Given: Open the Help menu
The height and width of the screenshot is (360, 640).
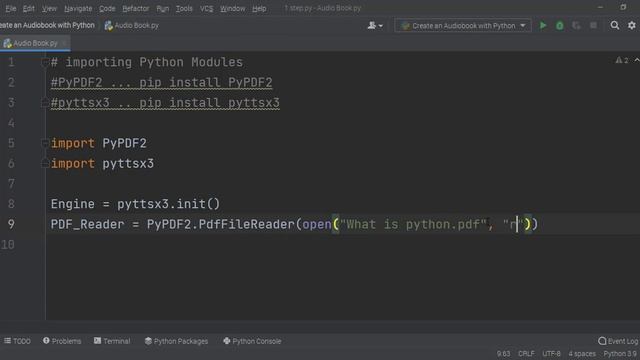Looking at the screenshot, I should tap(259, 8).
